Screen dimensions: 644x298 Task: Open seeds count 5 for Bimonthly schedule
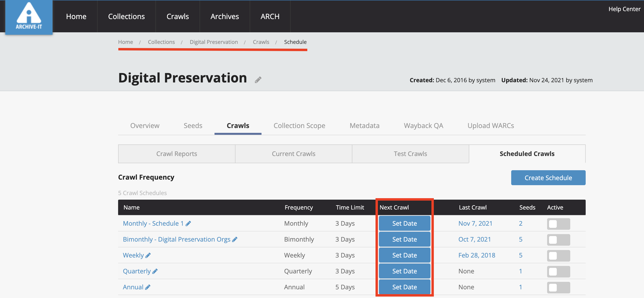pyautogui.click(x=521, y=239)
